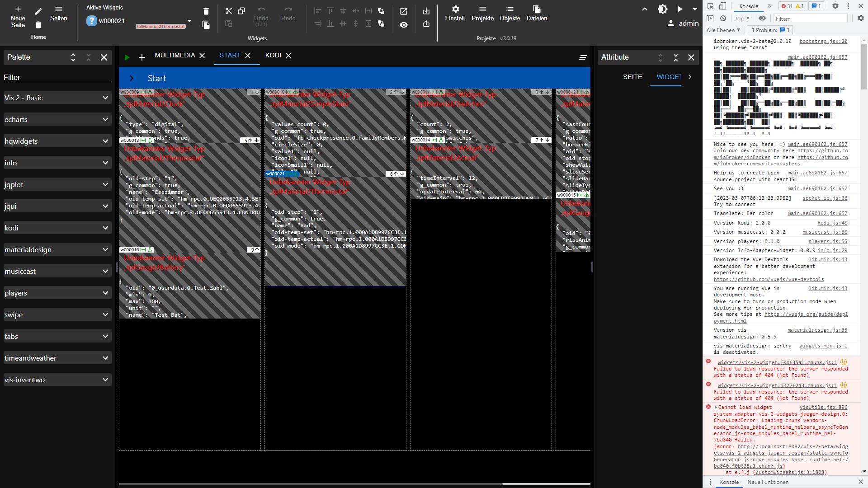Select the clone widget icon
Screen dimensions: 868x488
click(x=241, y=11)
